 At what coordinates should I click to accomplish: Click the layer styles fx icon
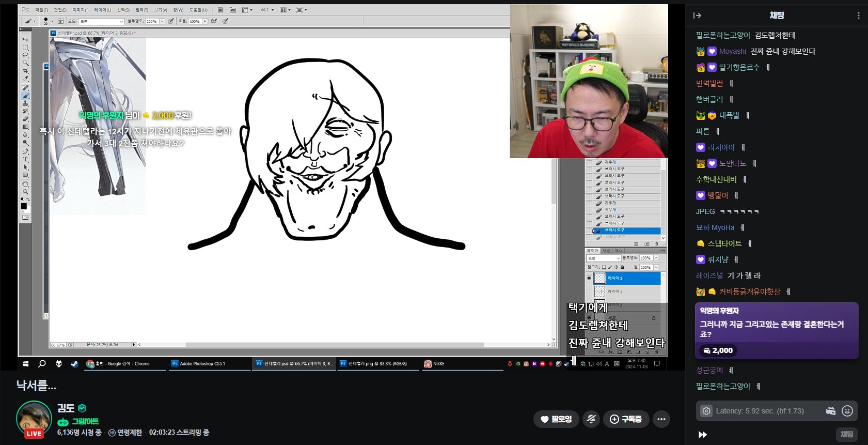point(611,352)
